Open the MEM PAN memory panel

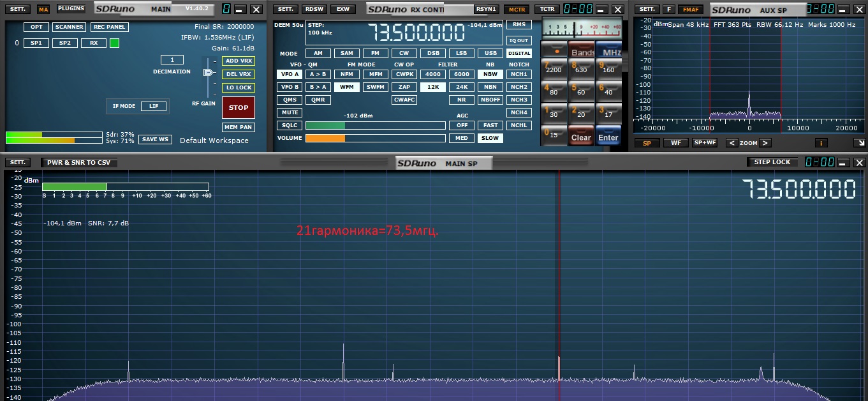pos(239,127)
